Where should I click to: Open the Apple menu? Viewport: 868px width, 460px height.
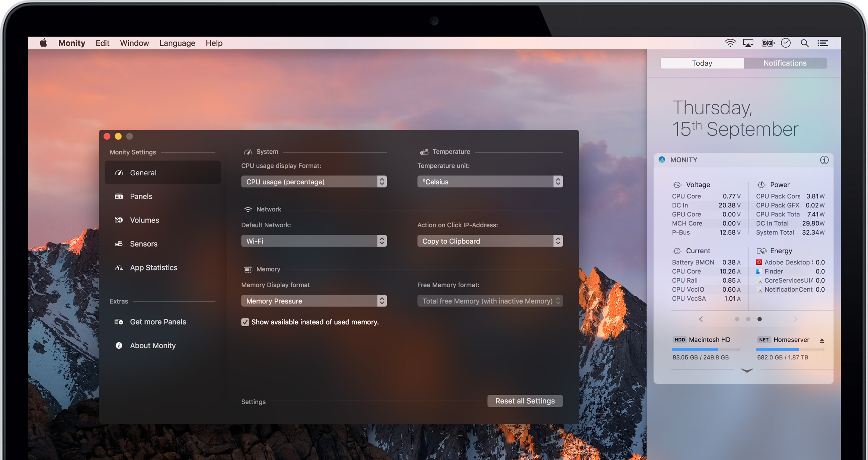click(44, 43)
